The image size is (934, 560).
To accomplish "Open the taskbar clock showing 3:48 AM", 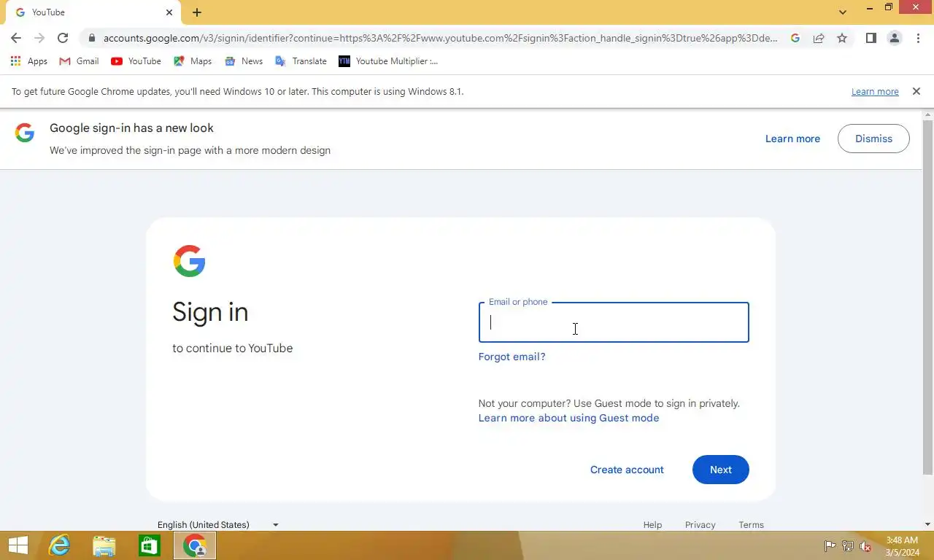I will (902, 546).
